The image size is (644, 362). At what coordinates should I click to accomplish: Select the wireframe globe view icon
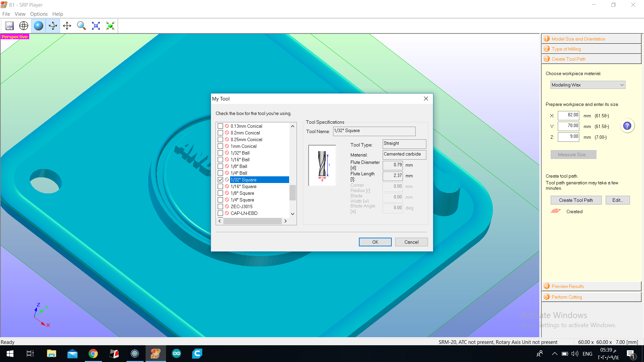pos(24,26)
